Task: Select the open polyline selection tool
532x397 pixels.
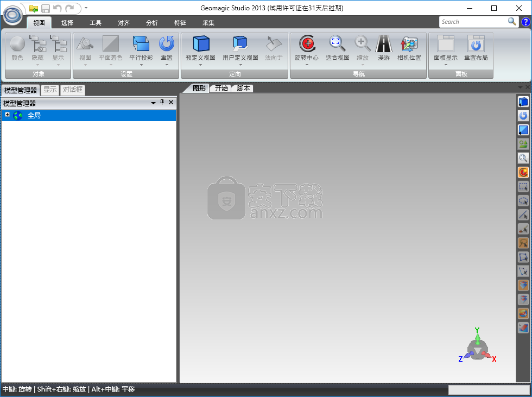Action: click(523, 271)
